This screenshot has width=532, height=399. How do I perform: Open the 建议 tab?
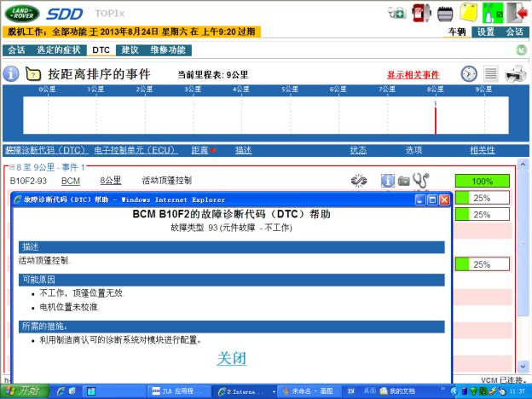130,50
